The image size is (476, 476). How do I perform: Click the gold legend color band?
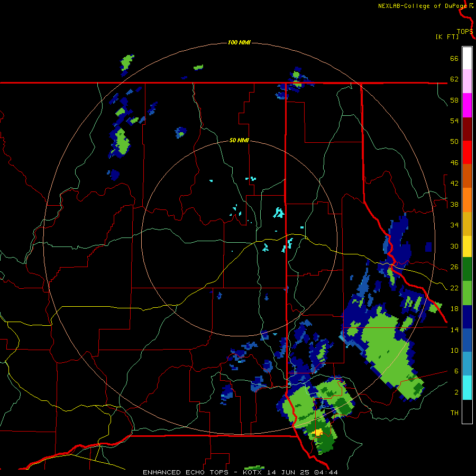point(467,224)
